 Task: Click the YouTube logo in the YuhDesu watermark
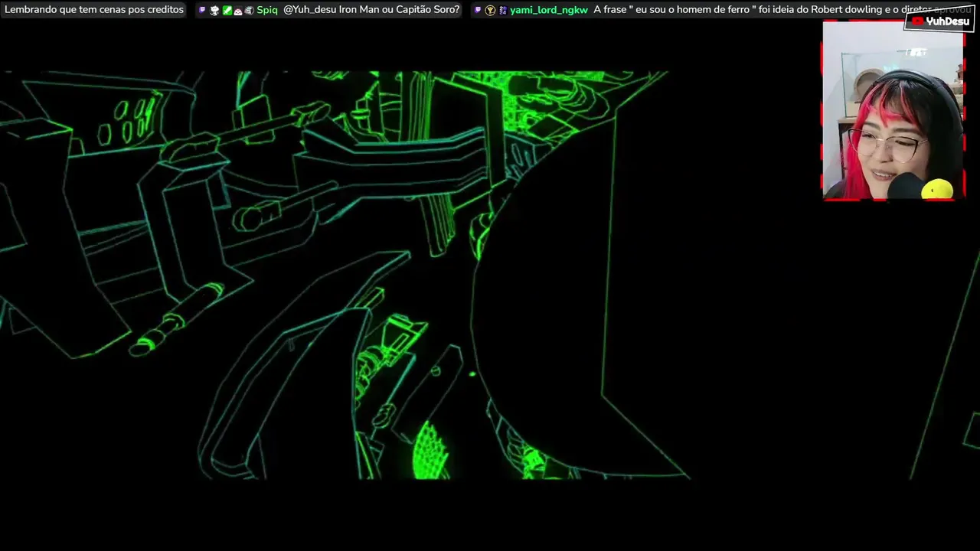[x=917, y=21]
